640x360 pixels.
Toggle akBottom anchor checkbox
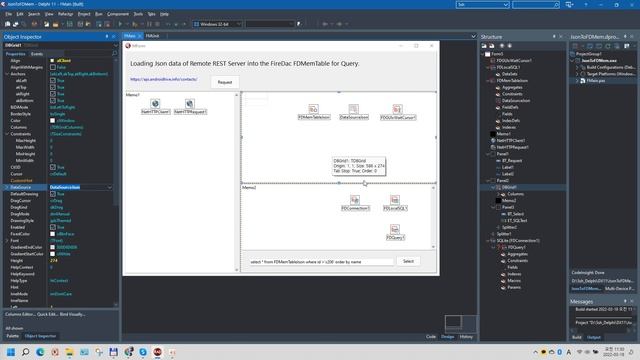point(53,100)
